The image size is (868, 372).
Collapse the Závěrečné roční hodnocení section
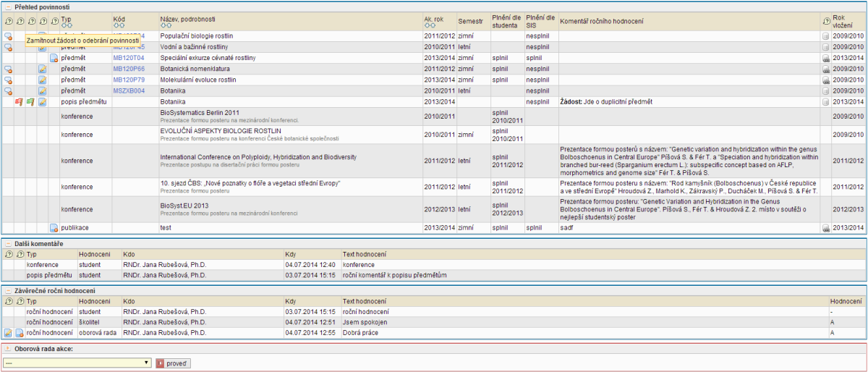click(x=8, y=290)
